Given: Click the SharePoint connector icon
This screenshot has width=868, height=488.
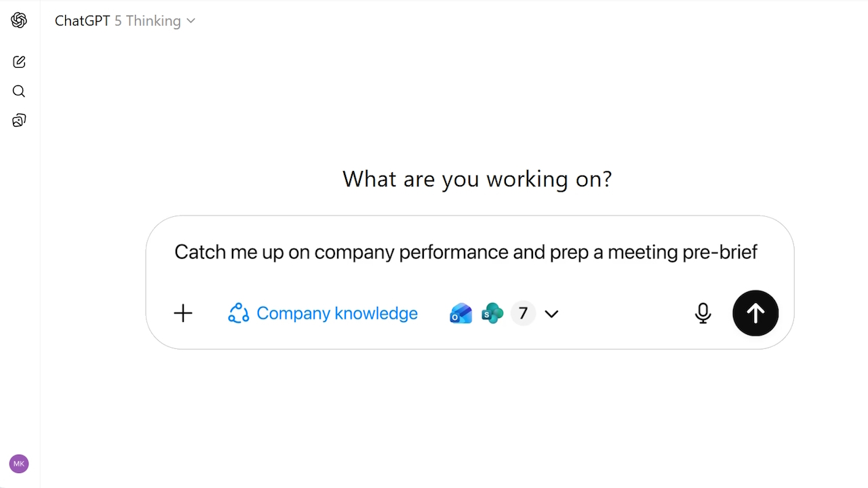Looking at the screenshot, I should 492,313.
